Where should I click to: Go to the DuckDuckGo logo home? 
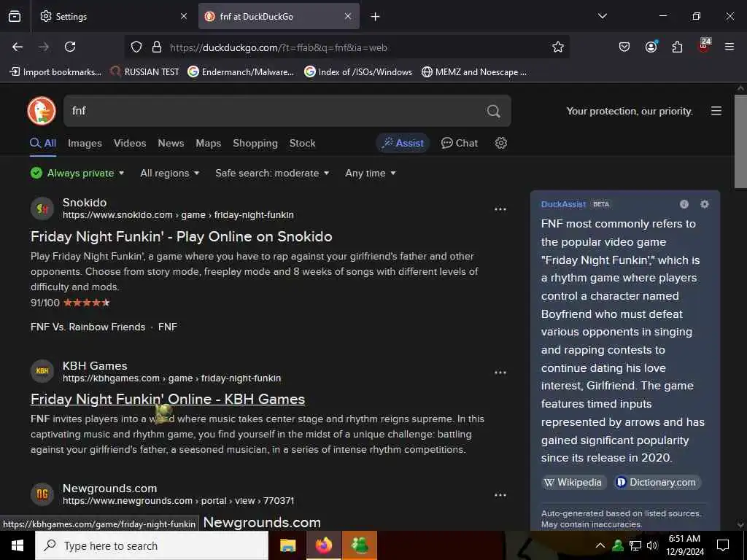(42, 111)
